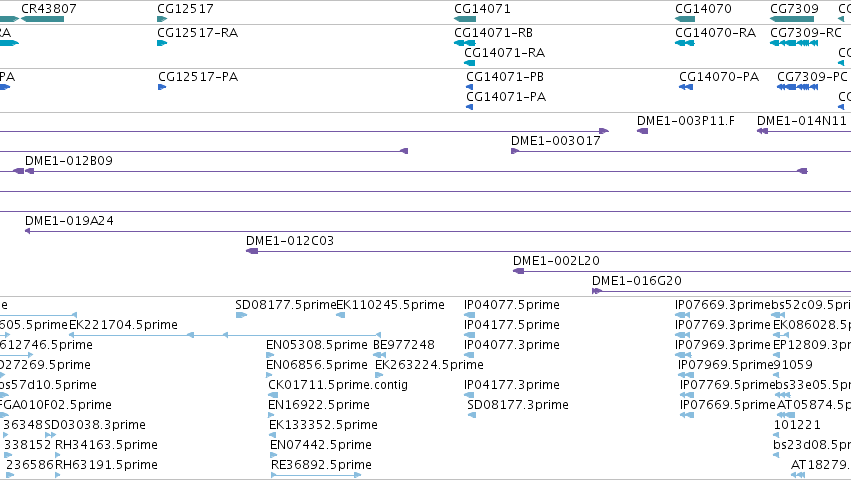Select the DME1-003O17 clone label
Viewport: 851px width, 480px height.
[x=556, y=141]
